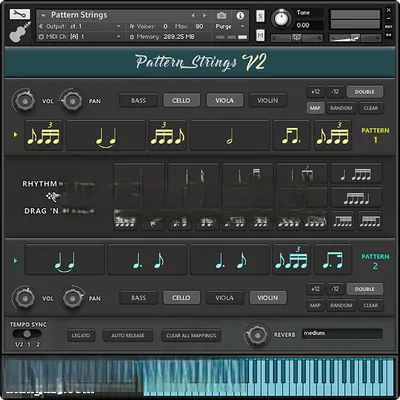This screenshot has width=400, height=400.
Task: Play Pattern 2 using the cyan arrow
Action: (15, 260)
